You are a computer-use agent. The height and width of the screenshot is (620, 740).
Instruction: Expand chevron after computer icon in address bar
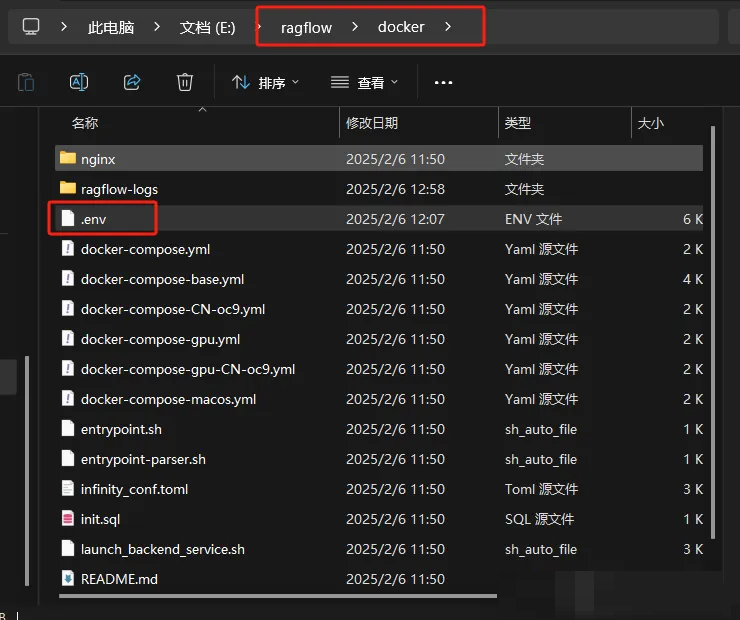64,27
